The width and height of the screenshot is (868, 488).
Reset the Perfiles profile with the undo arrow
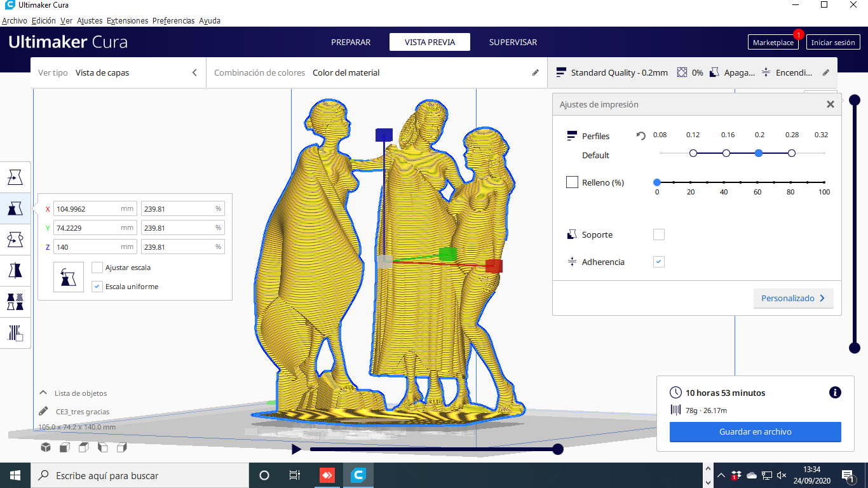[x=641, y=136]
